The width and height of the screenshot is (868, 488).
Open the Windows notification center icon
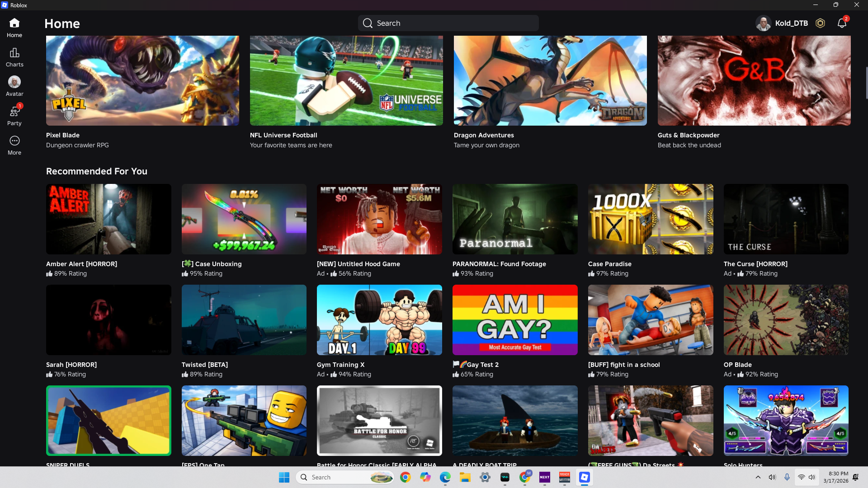(856, 477)
